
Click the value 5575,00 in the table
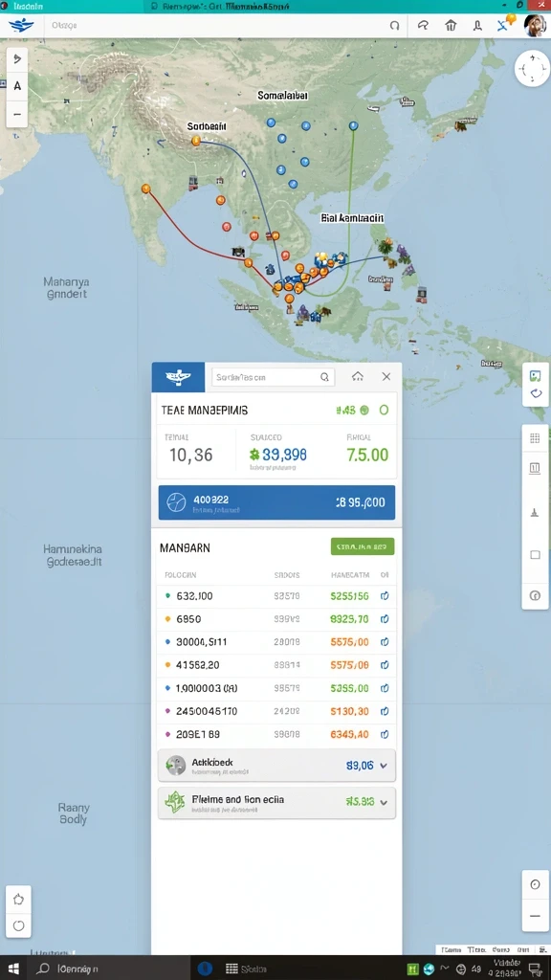[349, 642]
